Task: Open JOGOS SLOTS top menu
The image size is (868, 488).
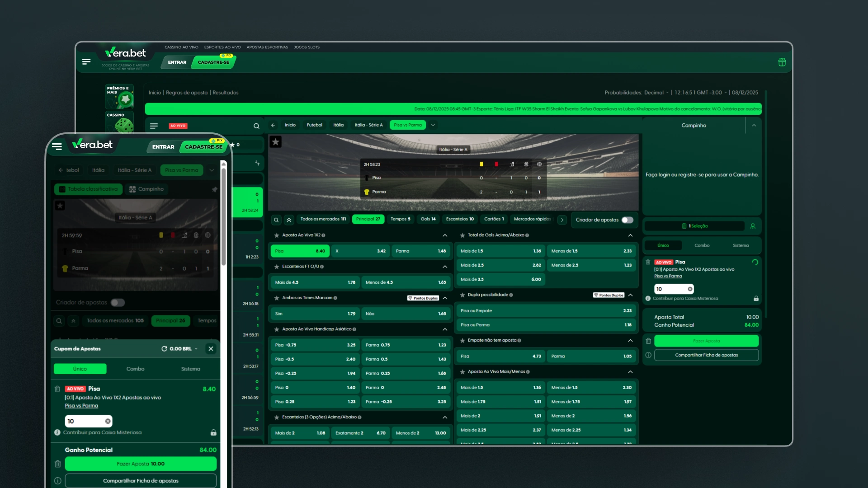Action: [307, 47]
